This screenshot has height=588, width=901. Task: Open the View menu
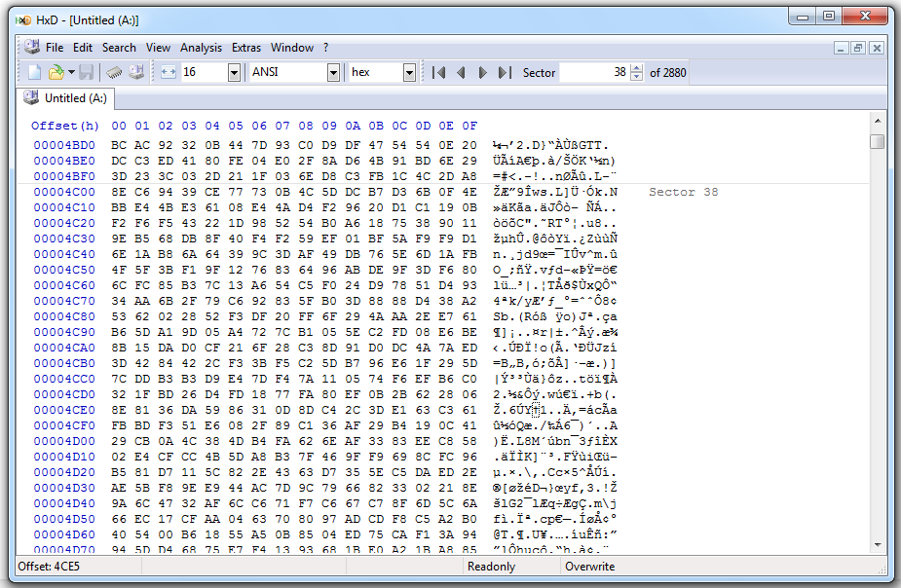click(x=158, y=48)
